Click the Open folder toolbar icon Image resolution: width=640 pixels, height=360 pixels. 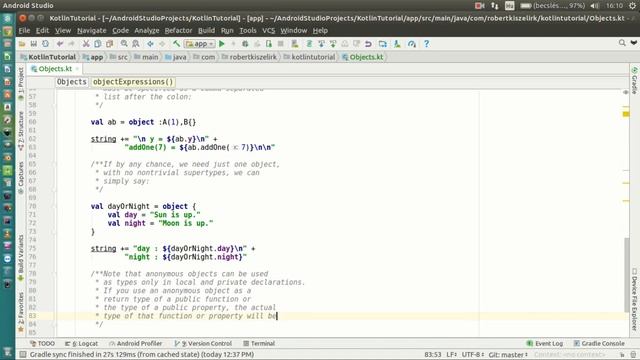[x=22, y=44]
